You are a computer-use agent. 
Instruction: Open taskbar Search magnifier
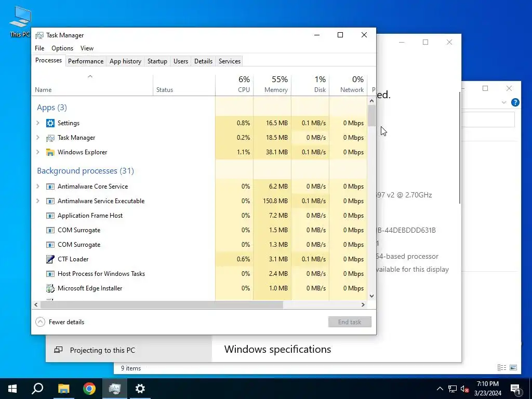tap(37, 389)
